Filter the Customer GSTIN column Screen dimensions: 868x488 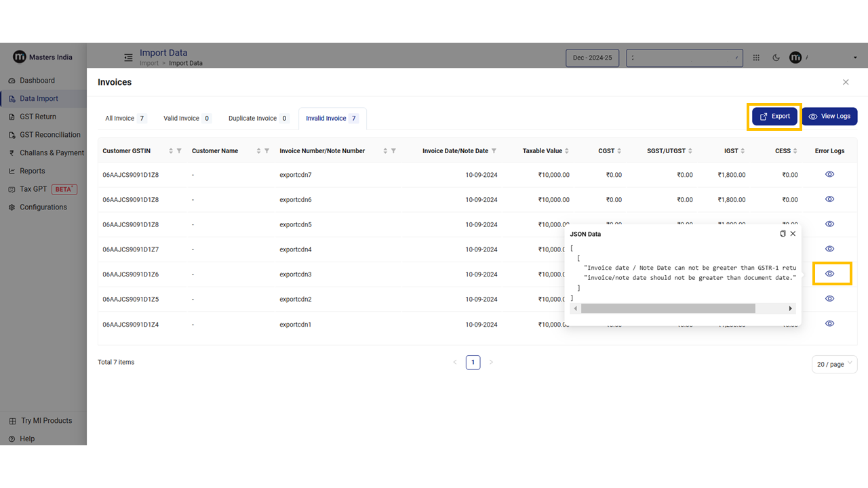[179, 151]
